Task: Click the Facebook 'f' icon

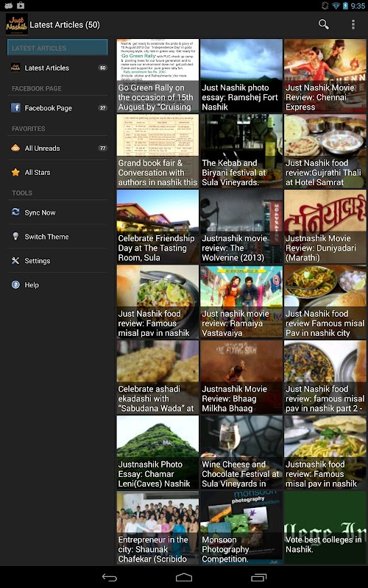Action: coord(15,108)
